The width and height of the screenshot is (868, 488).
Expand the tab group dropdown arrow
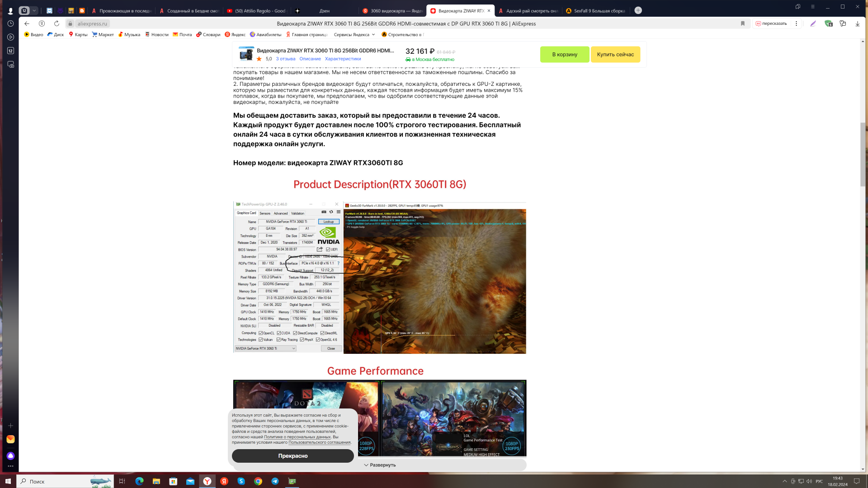[34, 10]
